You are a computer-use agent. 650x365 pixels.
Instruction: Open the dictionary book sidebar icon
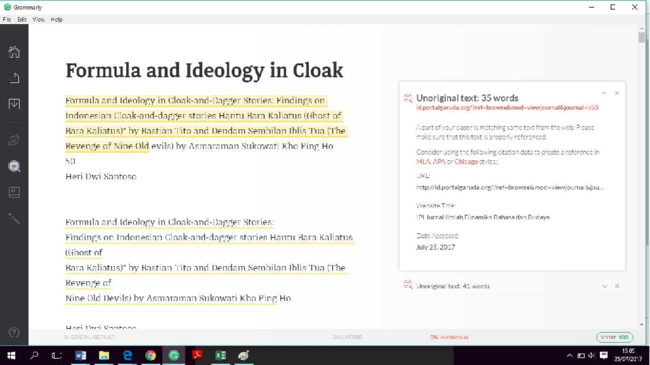pos(14,192)
